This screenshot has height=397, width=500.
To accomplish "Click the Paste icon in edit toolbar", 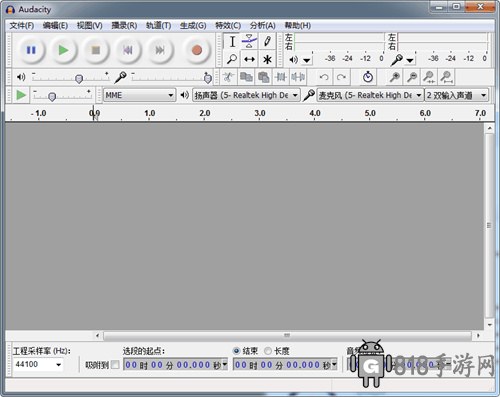I will click(263, 77).
